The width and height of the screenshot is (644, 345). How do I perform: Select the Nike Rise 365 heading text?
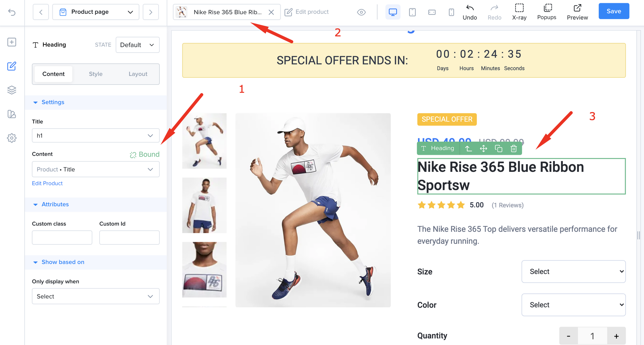point(521,176)
